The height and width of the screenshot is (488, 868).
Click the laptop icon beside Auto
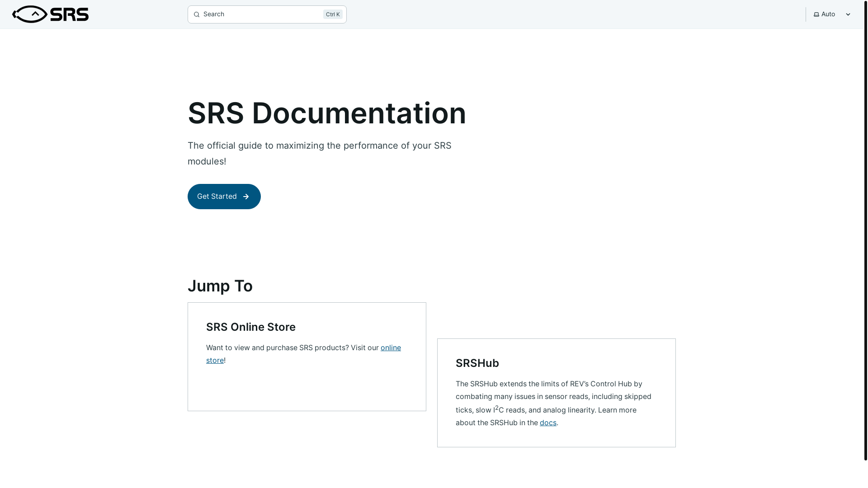(816, 14)
